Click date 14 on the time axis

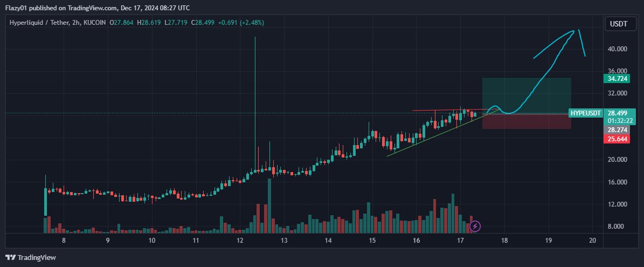click(328, 241)
